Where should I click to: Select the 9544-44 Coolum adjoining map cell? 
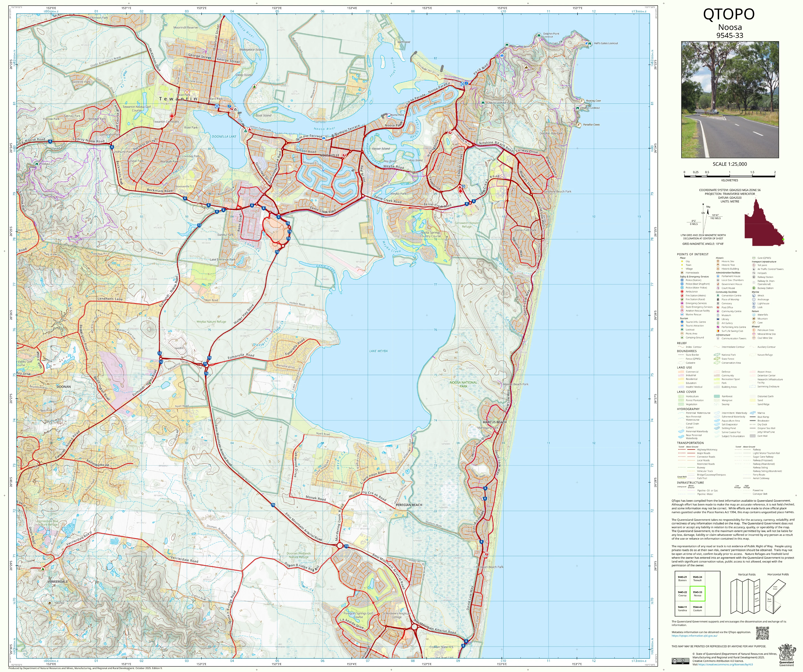pyautogui.click(x=698, y=609)
